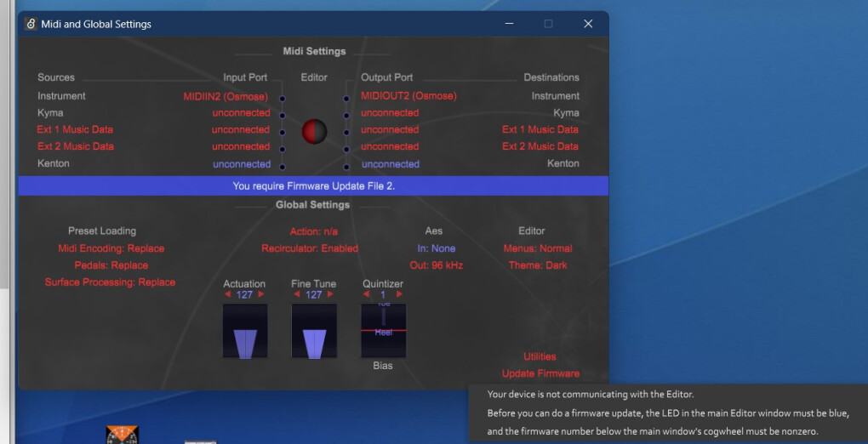The height and width of the screenshot is (444, 868).
Task: Open Ext 2 Music Data input port
Action: click(x=242, y=146)
